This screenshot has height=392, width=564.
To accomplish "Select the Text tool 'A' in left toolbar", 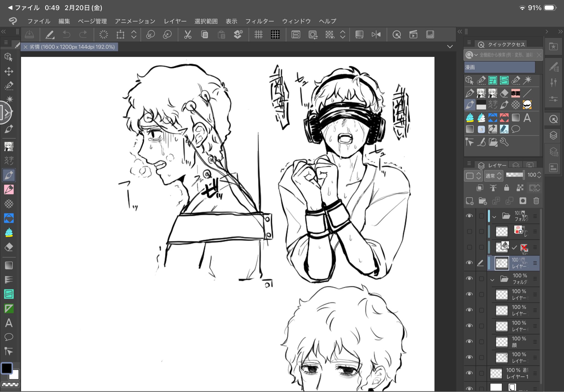I will 9,323.
